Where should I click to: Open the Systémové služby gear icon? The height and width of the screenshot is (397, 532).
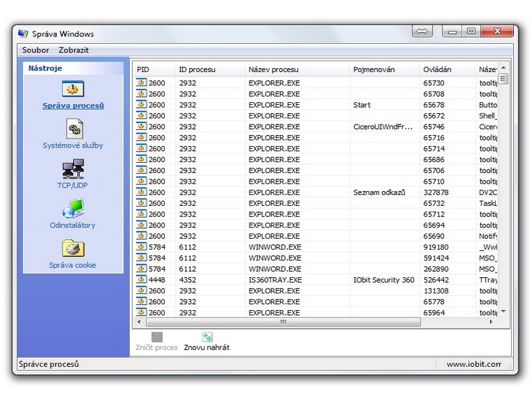pos(73,129)
